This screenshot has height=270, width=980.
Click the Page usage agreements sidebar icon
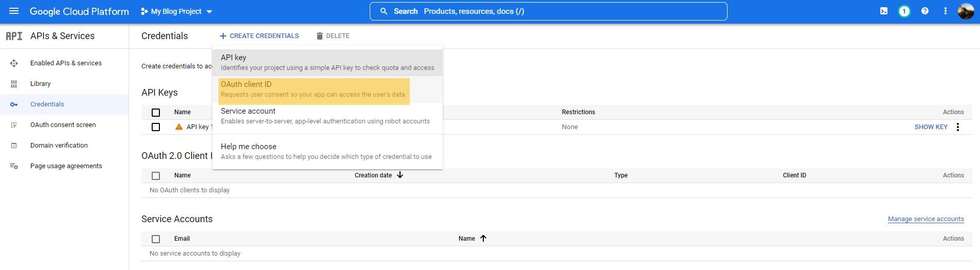point(14,166)
